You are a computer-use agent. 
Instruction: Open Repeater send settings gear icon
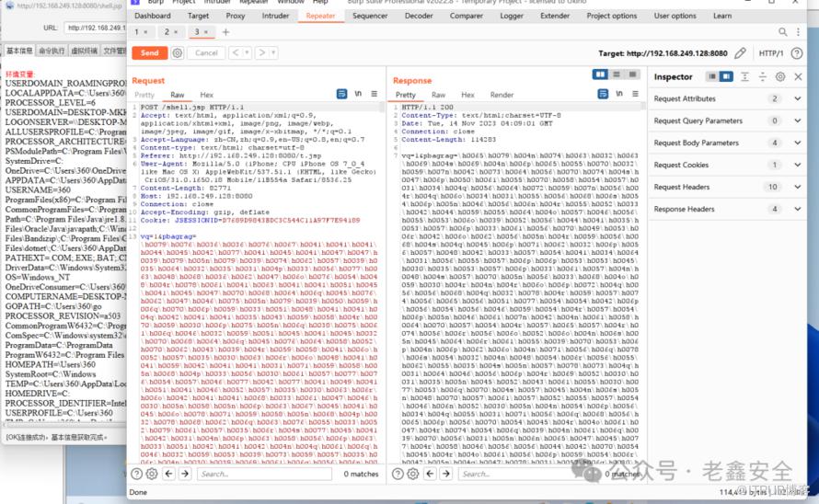[x=178, y=53]
